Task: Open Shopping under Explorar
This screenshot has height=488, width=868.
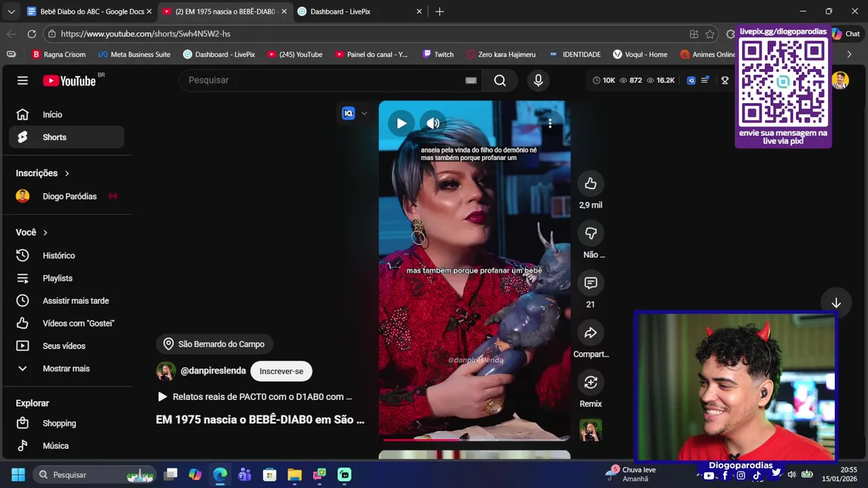Action: (x=66, y=424)
